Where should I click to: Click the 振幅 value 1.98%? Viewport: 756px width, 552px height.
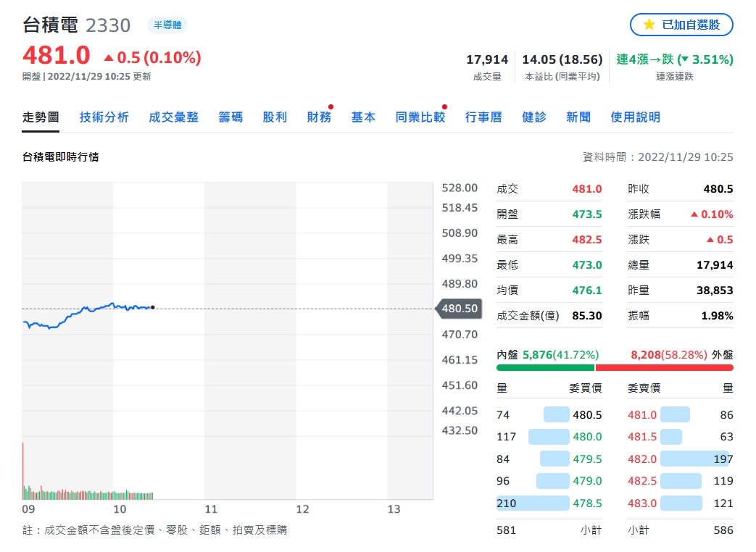pyautogui.click(x=717, y=316)
